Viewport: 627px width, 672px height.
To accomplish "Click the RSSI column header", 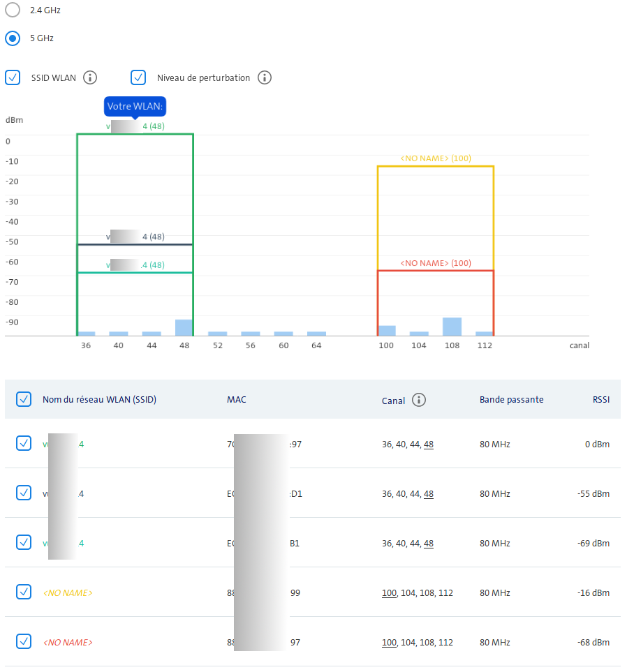I will (600, 400).
